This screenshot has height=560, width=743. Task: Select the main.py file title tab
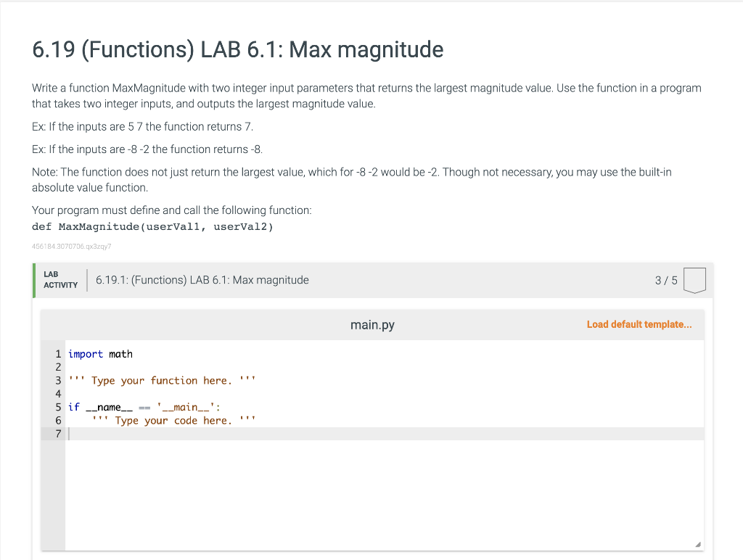point(372,325)
